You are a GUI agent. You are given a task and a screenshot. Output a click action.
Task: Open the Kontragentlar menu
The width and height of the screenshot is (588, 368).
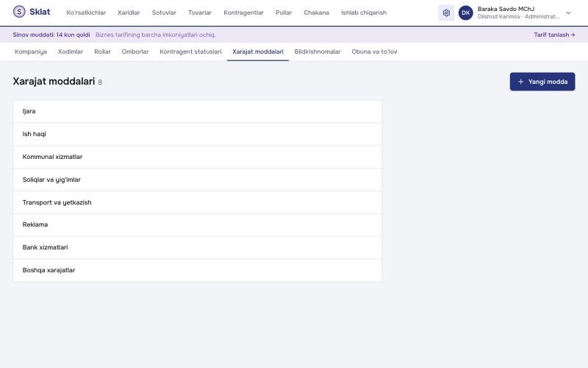click(243, 13)
